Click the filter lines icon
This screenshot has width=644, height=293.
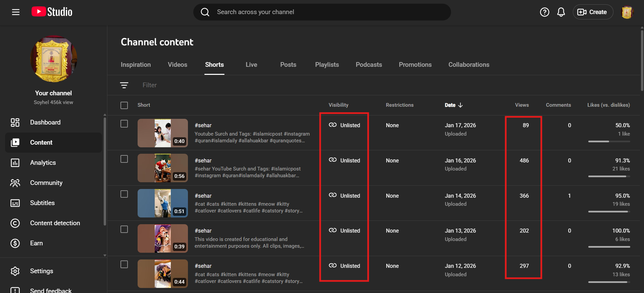[x=124, y=85]
